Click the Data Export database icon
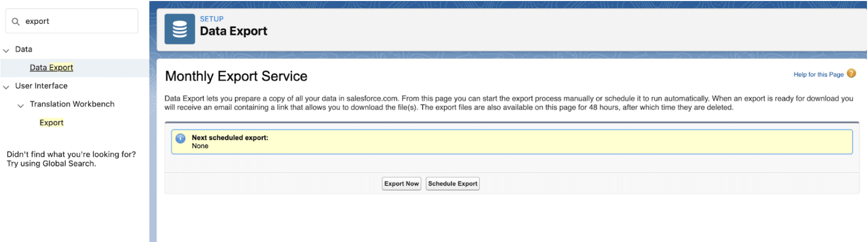The width and height of the screenshot is (868, 242). pyautogui.click(x=179, y=29)
